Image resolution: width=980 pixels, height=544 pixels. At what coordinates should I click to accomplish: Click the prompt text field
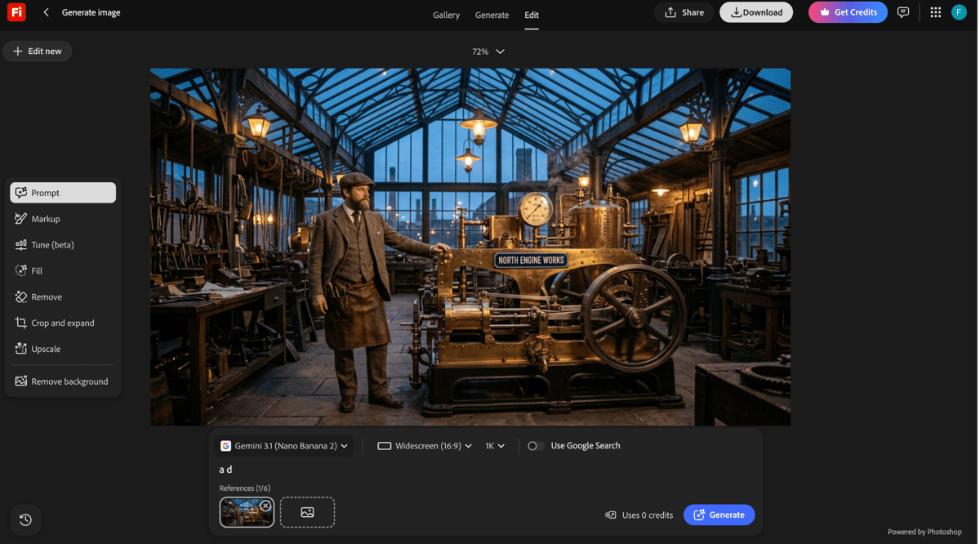[486, 470]
